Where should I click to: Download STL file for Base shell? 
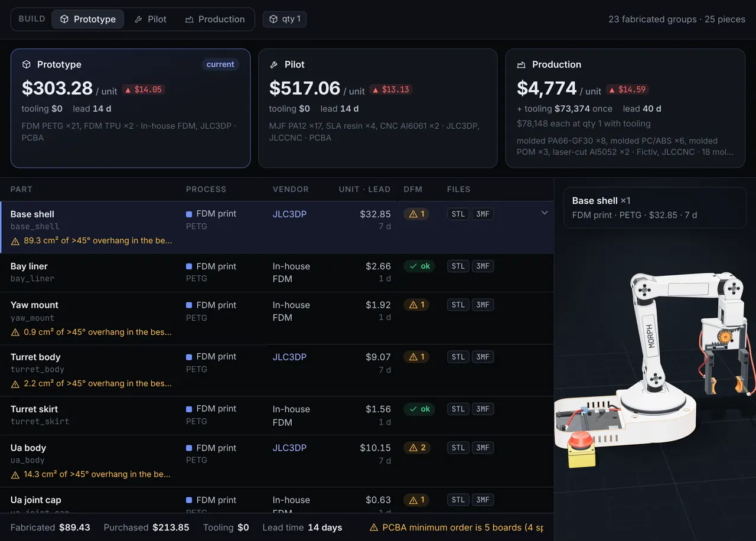(x=458, y=214)
